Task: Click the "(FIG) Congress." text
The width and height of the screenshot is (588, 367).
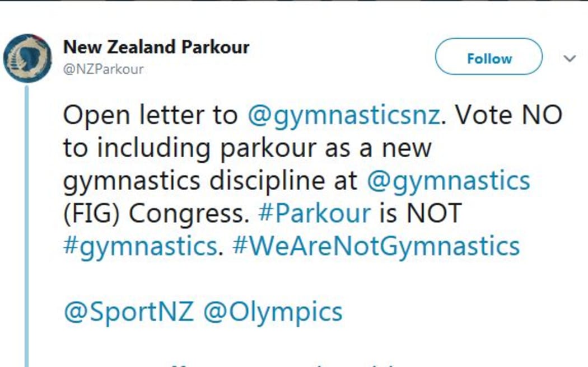Action: click(x=156, y=214)
